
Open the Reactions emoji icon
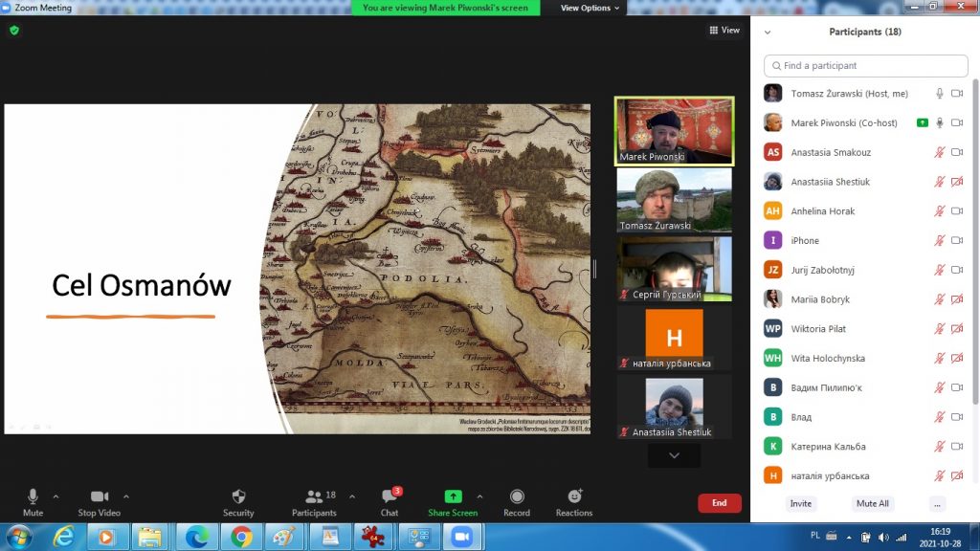click(574, 496)
